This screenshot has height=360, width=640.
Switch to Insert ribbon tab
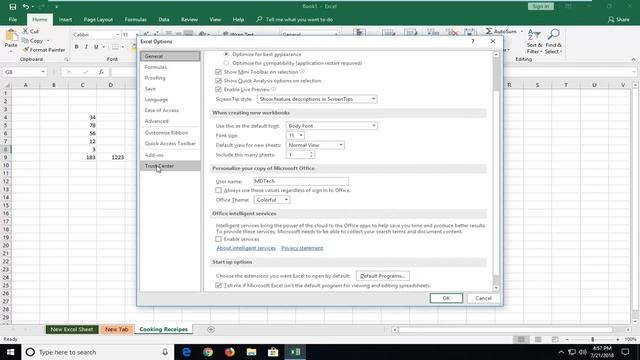coord(65,20)
